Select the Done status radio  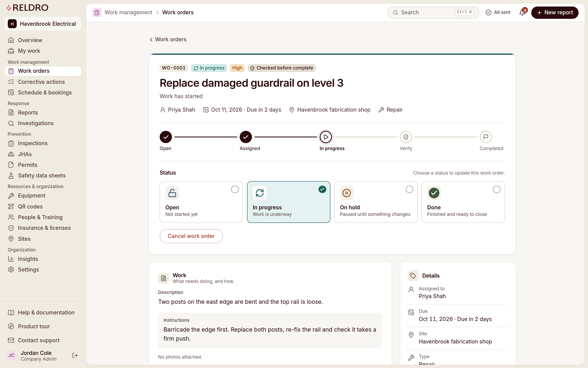coord(497,189)
